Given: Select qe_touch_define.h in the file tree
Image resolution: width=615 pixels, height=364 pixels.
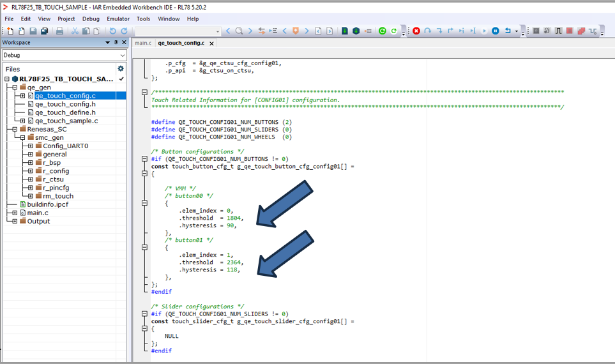Looking at the screenshot, I should pos(65,112).
